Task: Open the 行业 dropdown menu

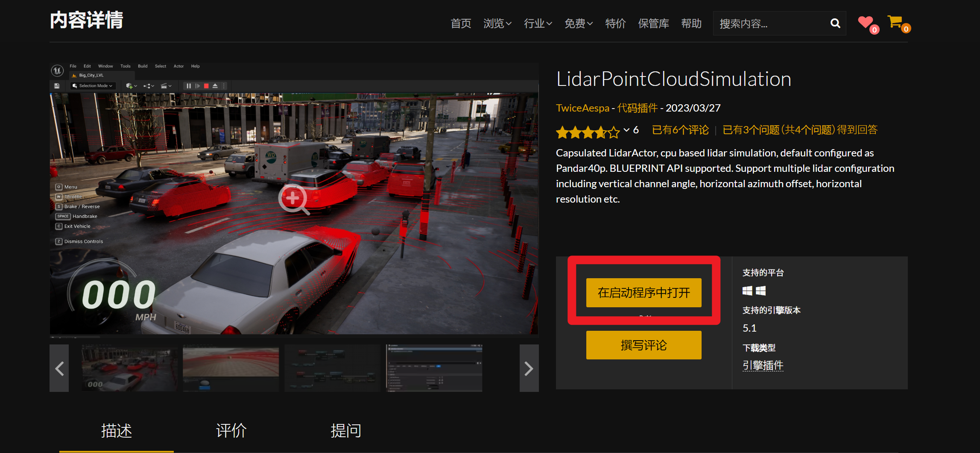Action: point(538,24)
